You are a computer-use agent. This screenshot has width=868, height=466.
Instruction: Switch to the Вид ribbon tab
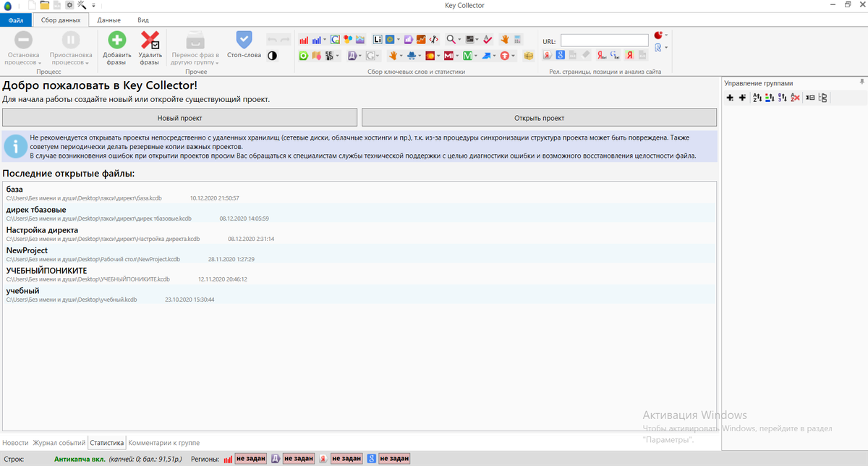(x=143, y=20)
